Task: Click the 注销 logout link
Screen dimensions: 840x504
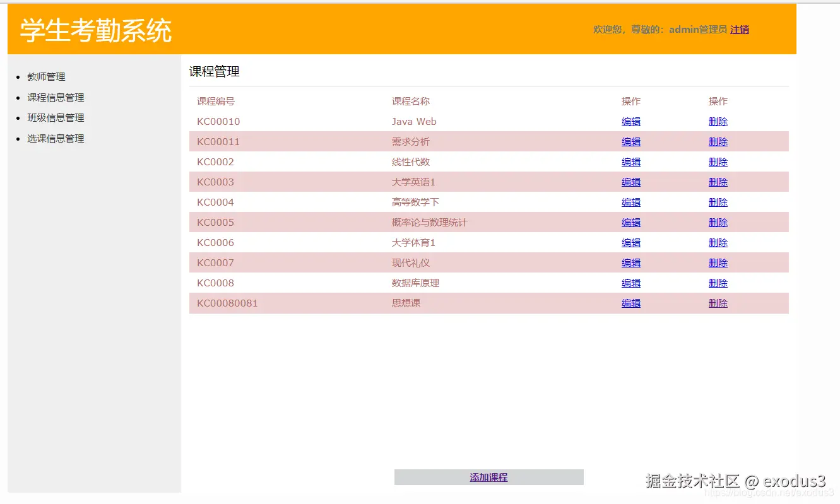Action: (740, 30)
